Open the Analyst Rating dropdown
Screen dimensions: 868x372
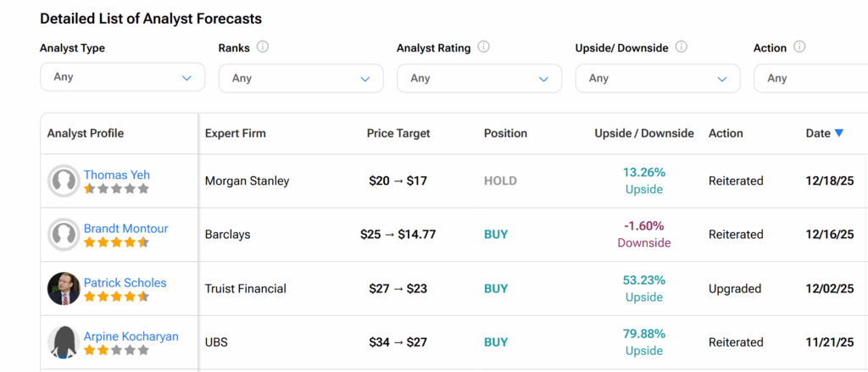[479, 78]
